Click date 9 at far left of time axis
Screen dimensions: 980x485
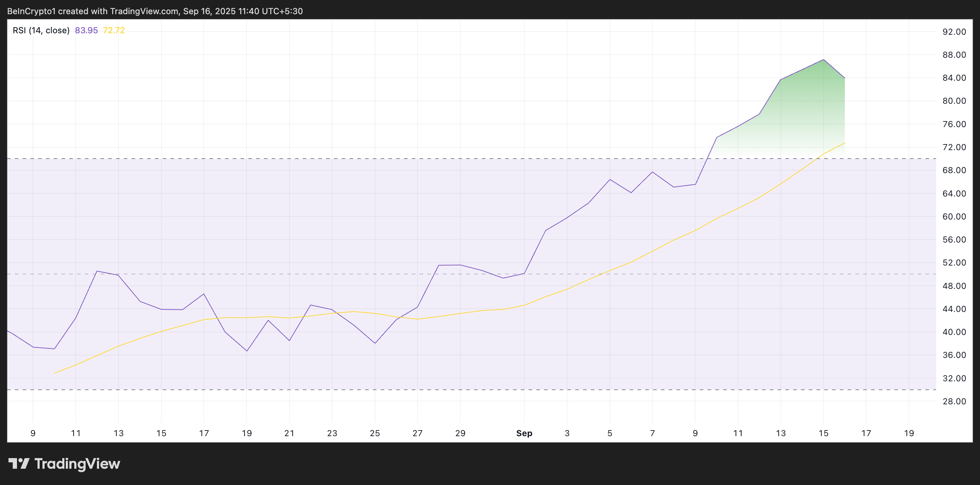(33, 433)
